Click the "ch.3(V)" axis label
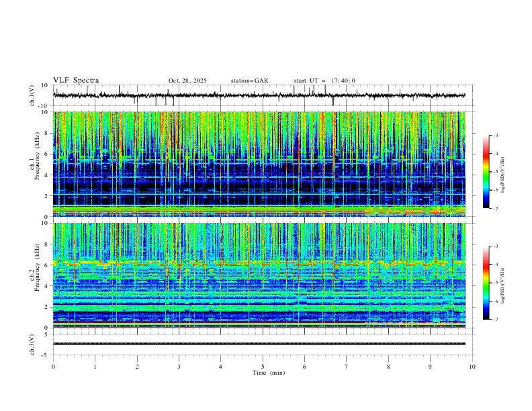This screenshot has width=532, height=411. pyautogui.click(x=32, y=345)
